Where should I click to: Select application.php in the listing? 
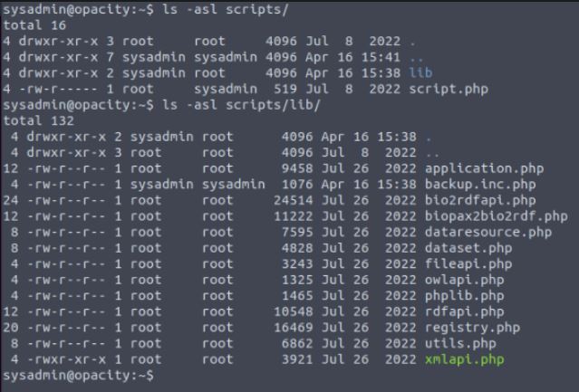485,168
